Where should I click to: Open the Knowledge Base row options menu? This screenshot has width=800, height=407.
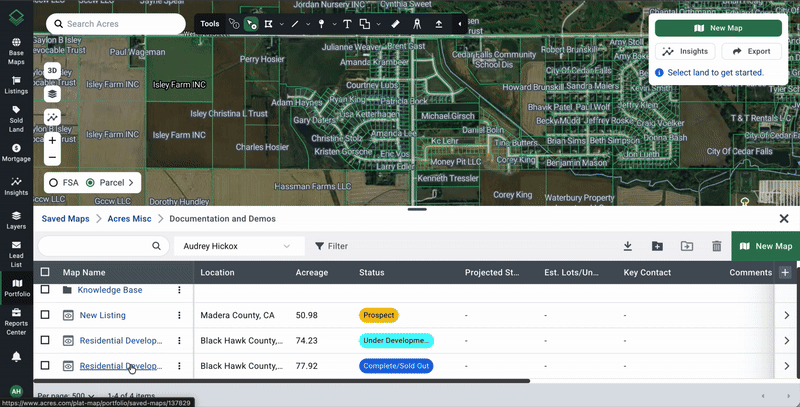tap(179, 290)
